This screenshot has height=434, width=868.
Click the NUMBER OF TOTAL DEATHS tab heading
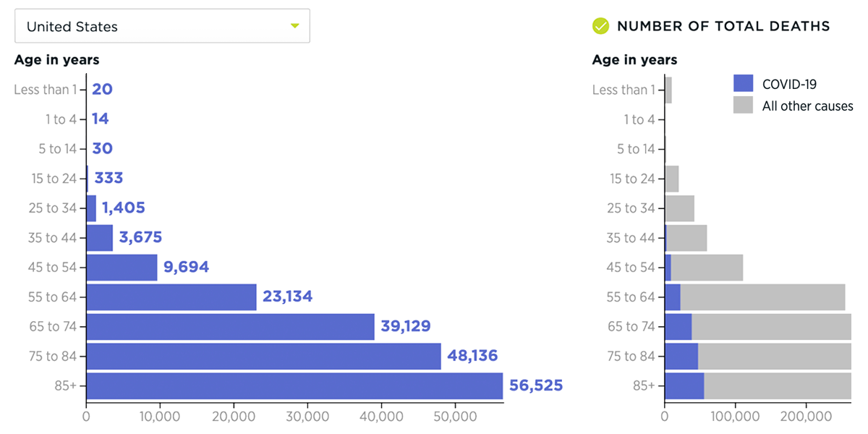pyautogui.click(x=723, y=26)
